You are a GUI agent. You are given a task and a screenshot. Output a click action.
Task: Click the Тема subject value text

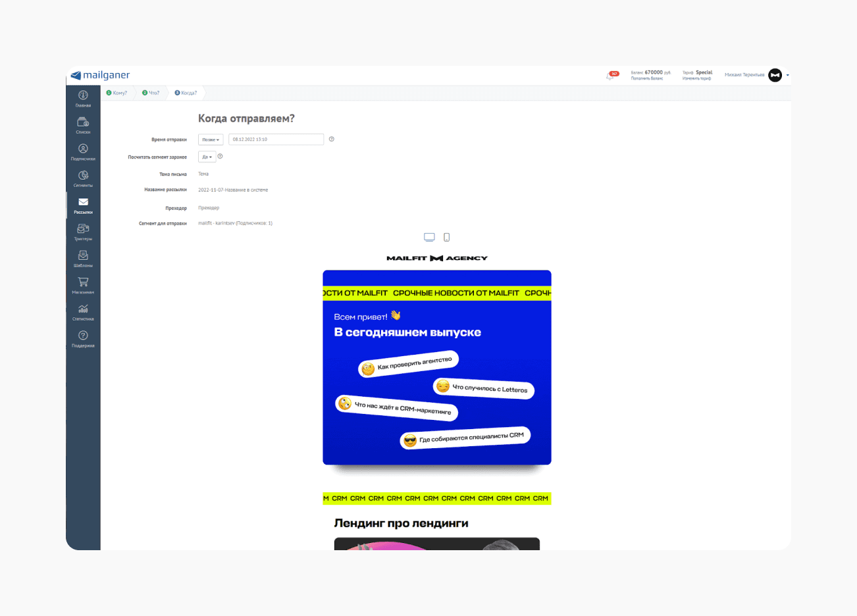click(203, 174)
